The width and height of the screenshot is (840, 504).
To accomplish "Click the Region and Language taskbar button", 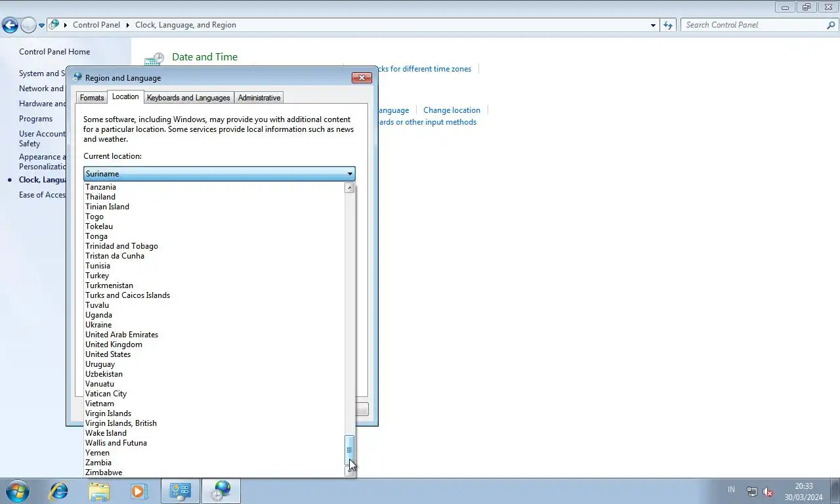I will coord(221,491).
